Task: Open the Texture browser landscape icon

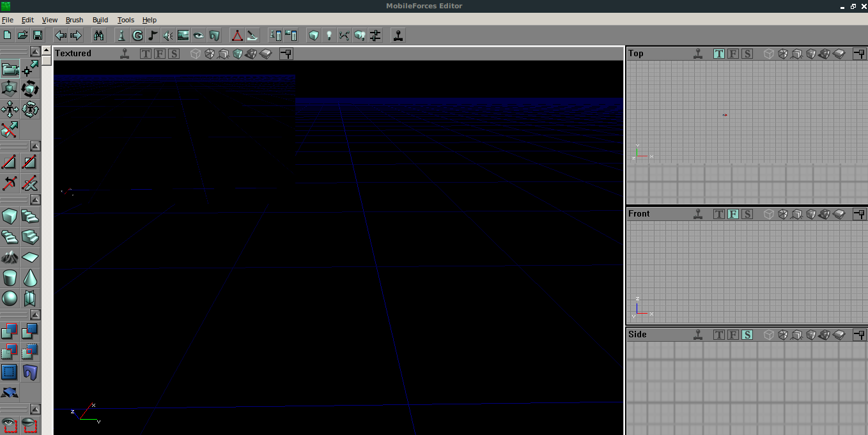Action: (183, 35)
